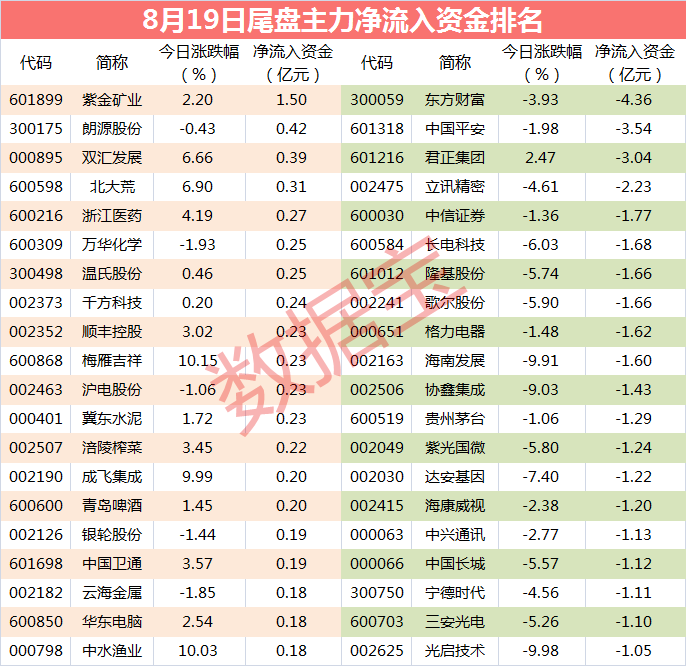The image size is (686, 666).
Task: Click stock name 中国卫通
Action: tap(112, 564)
